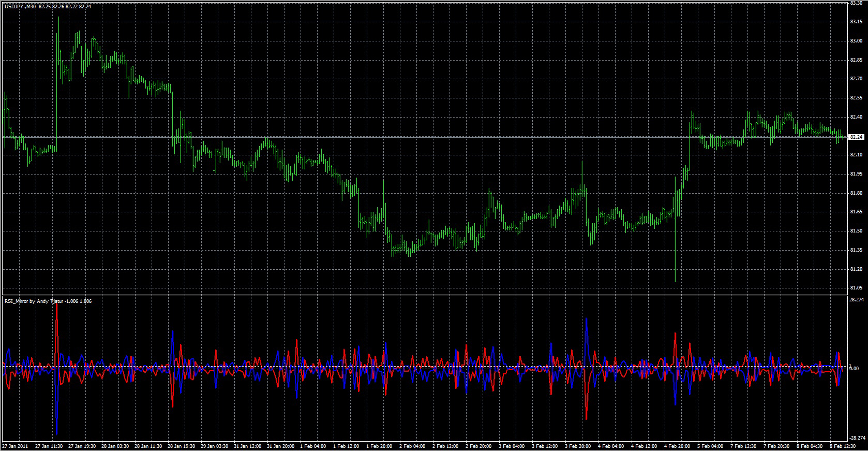Viewport: 868px width, 451px height.
Task: Click the 83.00 price scale label
Action: click(856, 41)
